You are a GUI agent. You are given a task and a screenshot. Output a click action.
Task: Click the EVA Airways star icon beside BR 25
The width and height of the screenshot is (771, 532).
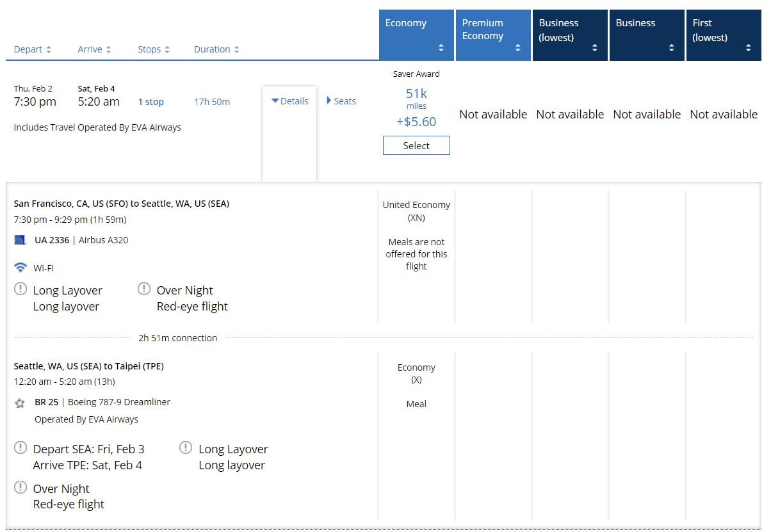(x=20, y=403)
